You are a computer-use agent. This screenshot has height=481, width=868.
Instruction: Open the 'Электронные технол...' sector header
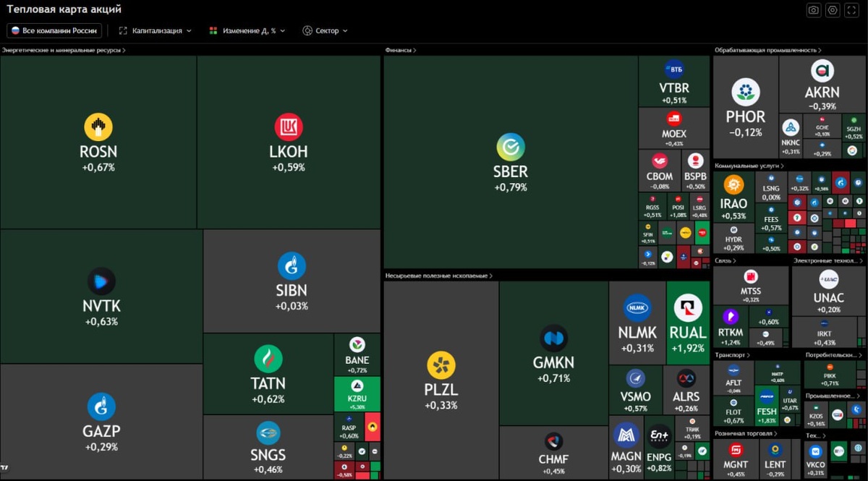point(828,260)
